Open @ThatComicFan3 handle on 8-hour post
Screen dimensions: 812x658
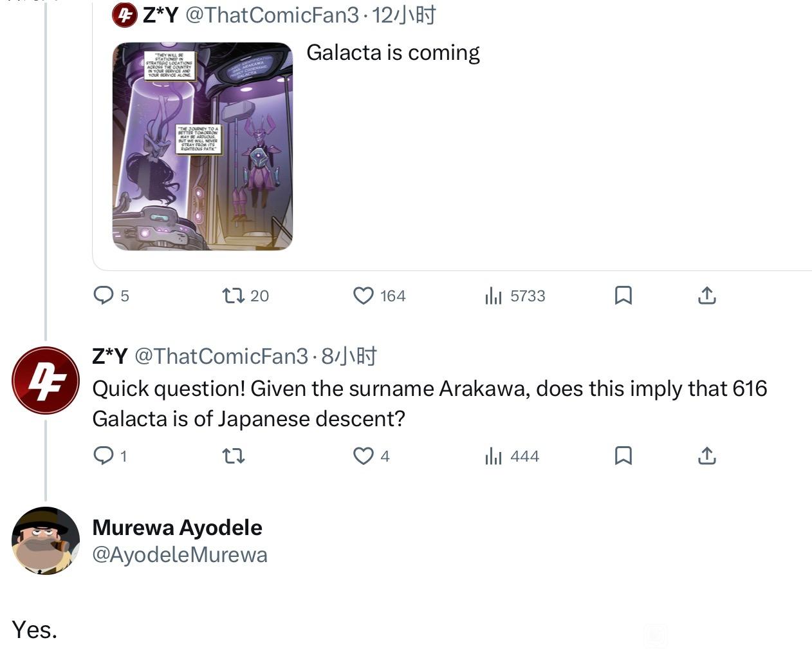(x=221, y=356)
